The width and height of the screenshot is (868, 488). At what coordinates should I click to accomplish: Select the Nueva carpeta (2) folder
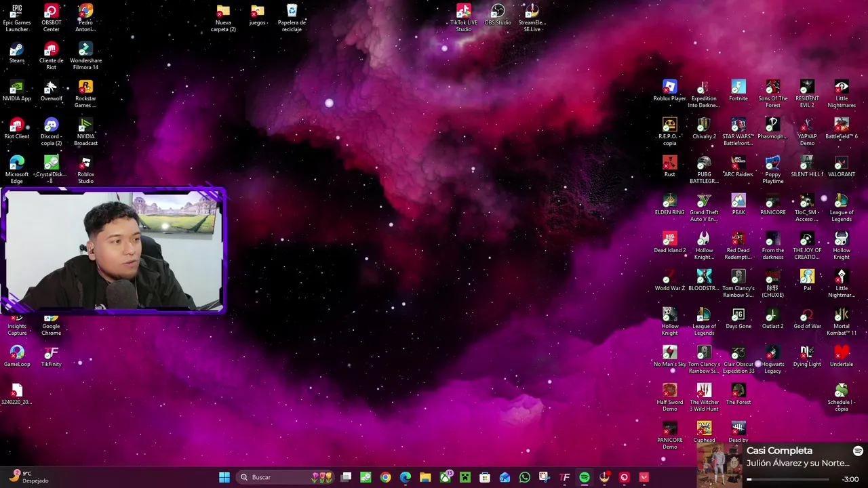[223, 18]
